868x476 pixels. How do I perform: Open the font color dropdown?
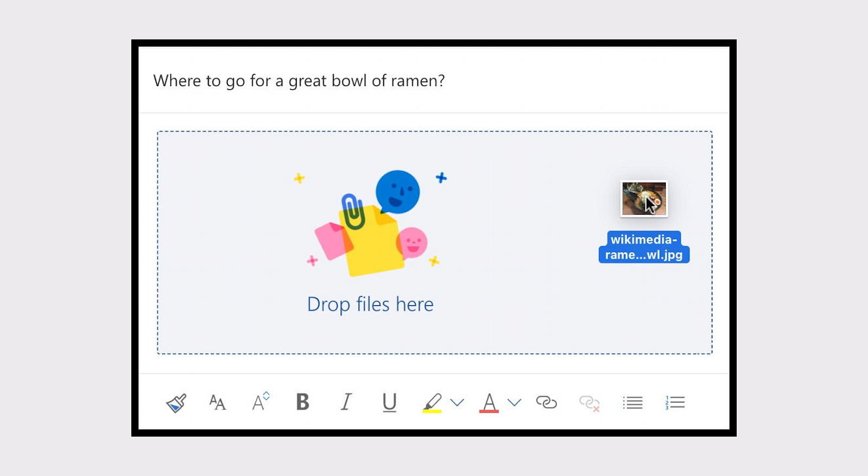(x=513, y=402)
